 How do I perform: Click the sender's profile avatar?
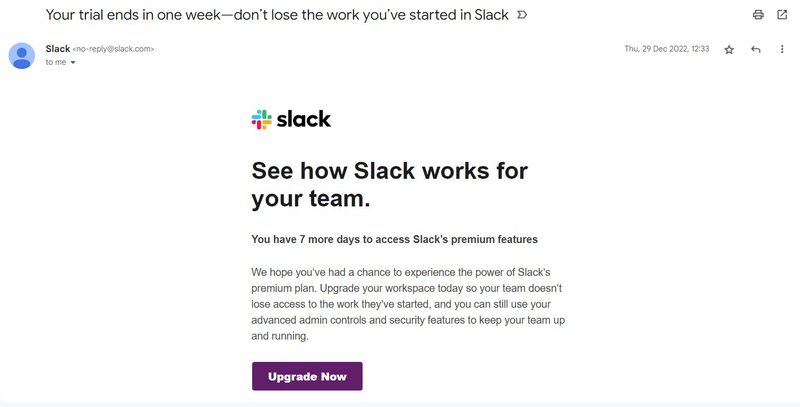coord(22,55)
